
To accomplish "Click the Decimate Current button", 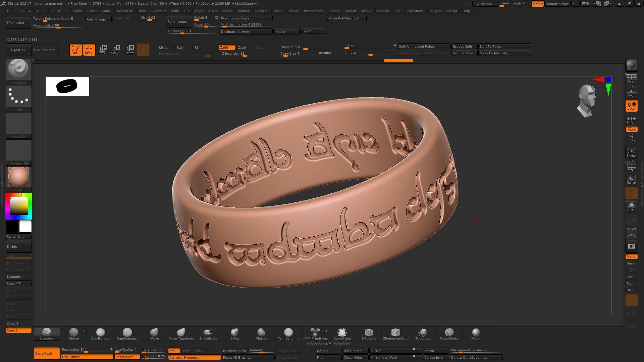I will click(x=246, y=32).
